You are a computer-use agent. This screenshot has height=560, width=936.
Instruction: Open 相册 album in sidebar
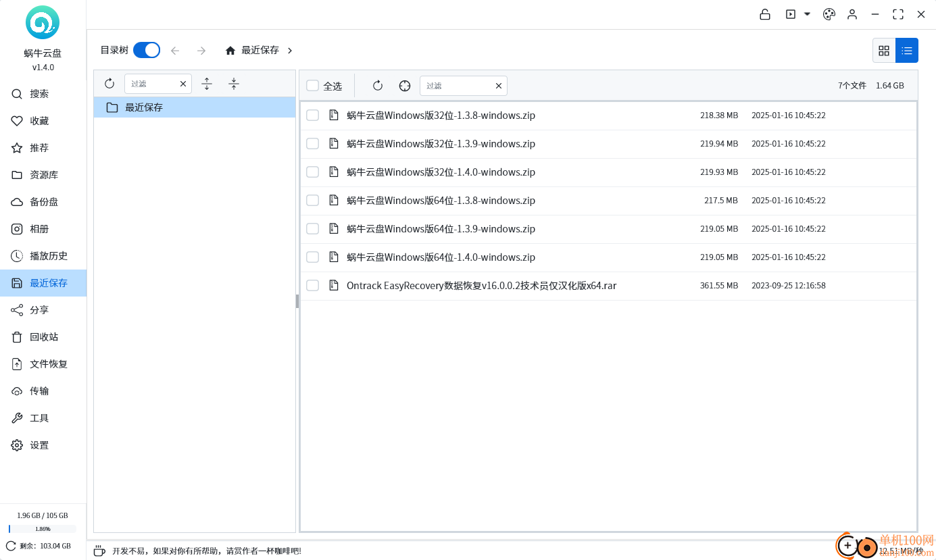pos(43,229)
